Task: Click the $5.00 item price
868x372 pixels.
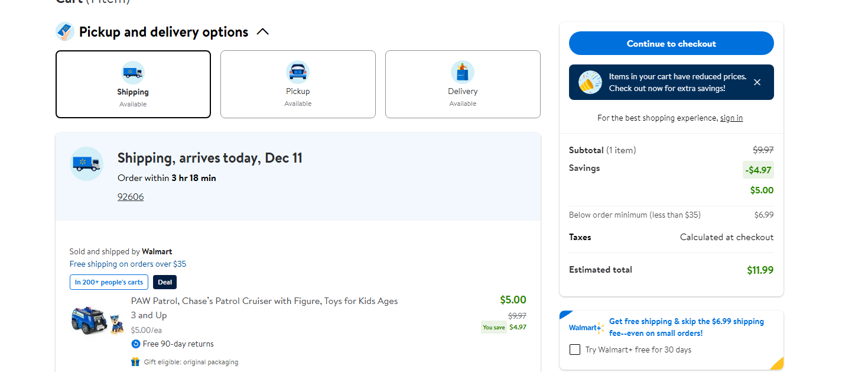Action: pyautogui.click(x=513, y=300)
